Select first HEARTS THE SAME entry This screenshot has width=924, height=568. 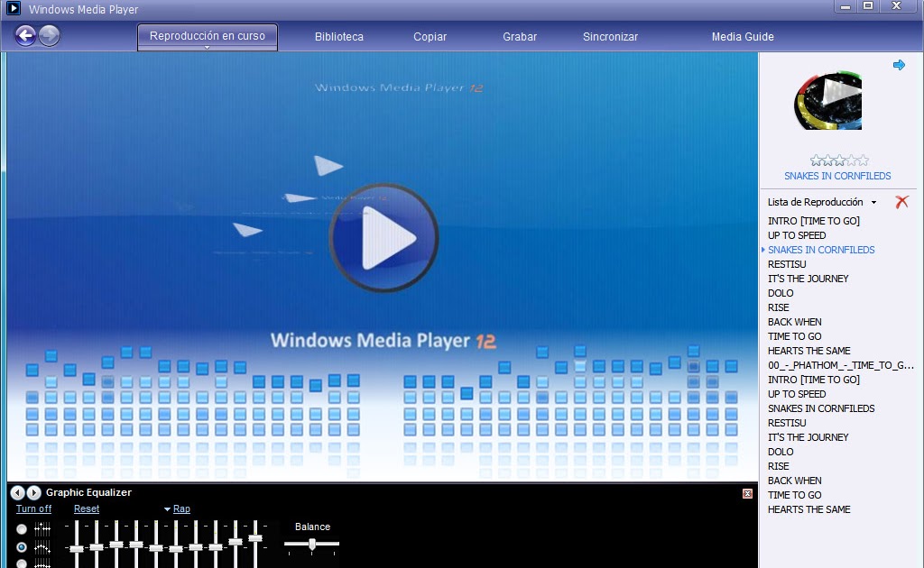[808, 351]
